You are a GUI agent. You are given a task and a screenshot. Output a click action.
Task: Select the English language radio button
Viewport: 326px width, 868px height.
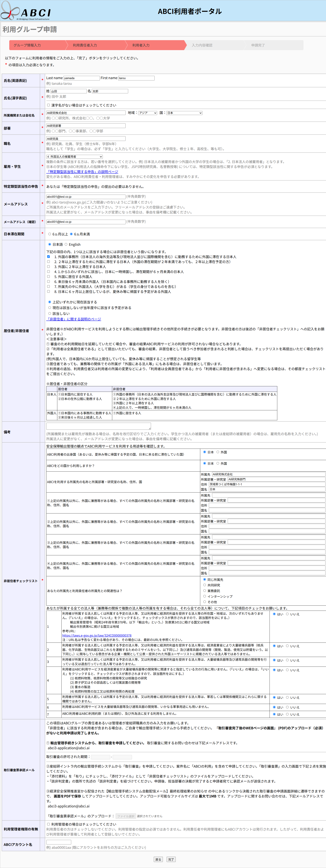66,245
